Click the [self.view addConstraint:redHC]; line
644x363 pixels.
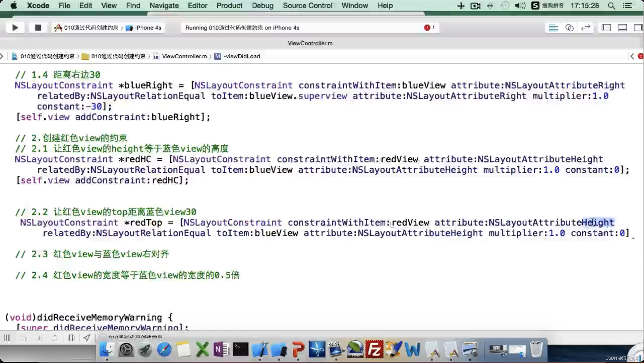(102, 180)
